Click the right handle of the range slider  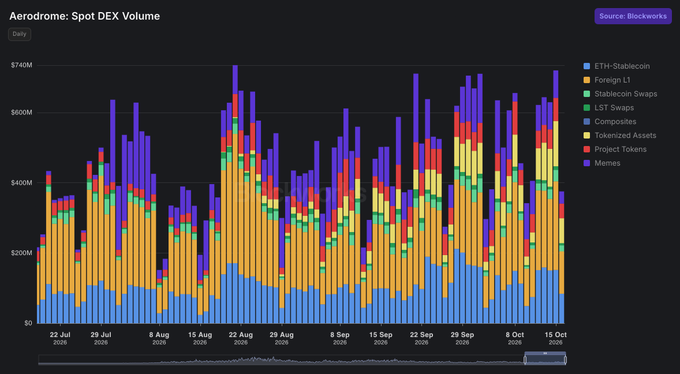[565, 360]
